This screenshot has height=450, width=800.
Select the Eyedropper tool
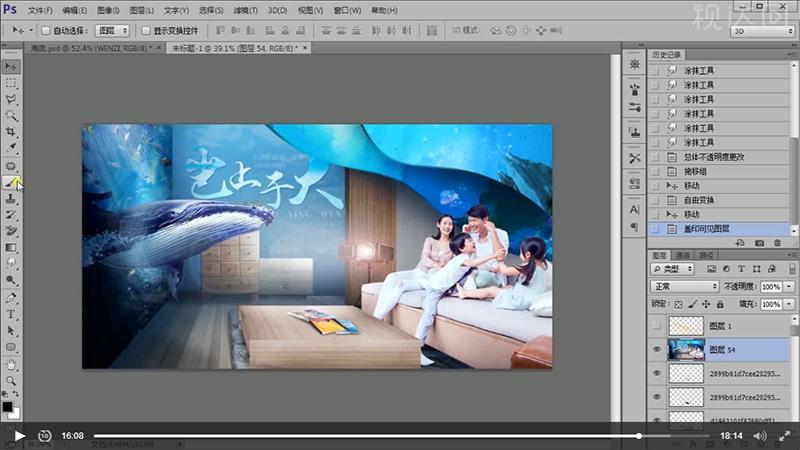pos(10,148)
